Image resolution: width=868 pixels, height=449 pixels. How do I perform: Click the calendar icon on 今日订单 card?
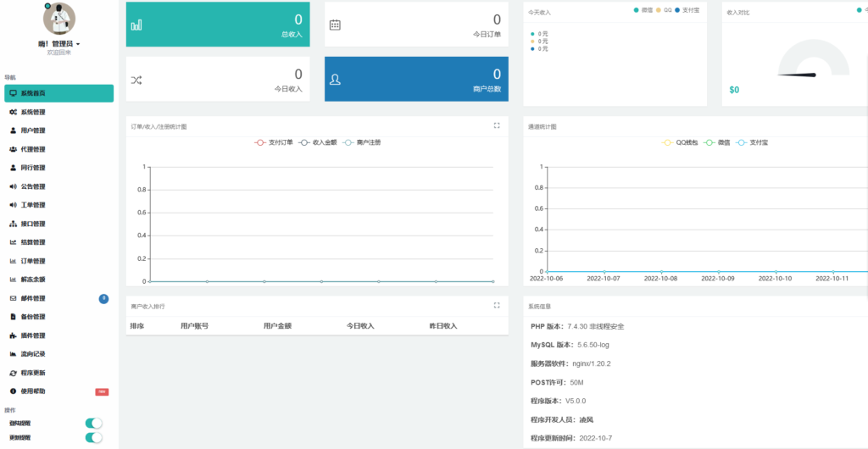[x=335, y=25]
